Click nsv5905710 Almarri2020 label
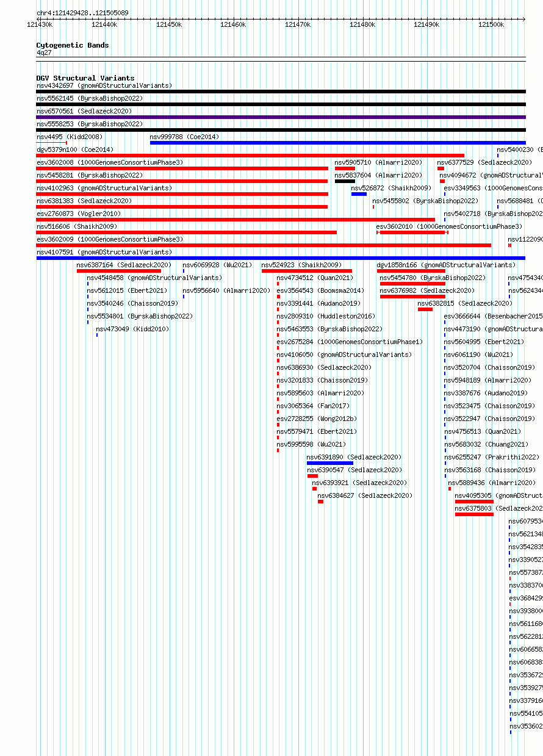This screenshot has height=756, width=543. point(378,162)
